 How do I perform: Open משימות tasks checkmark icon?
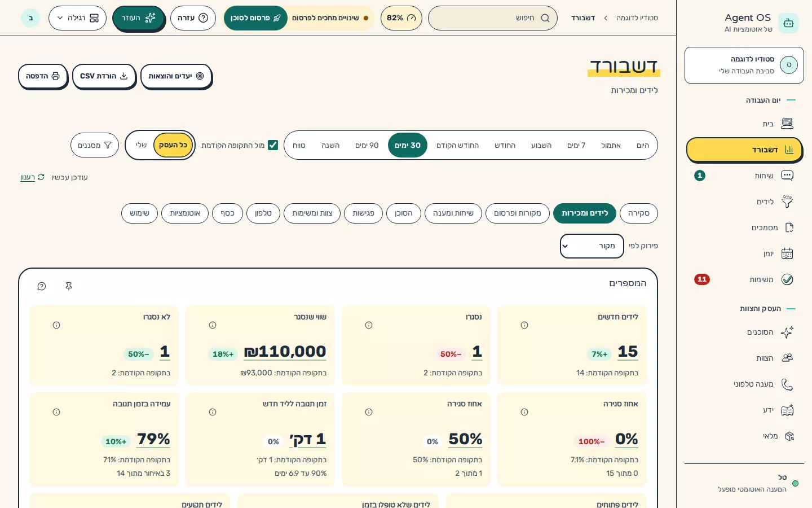tap(787, 279)
